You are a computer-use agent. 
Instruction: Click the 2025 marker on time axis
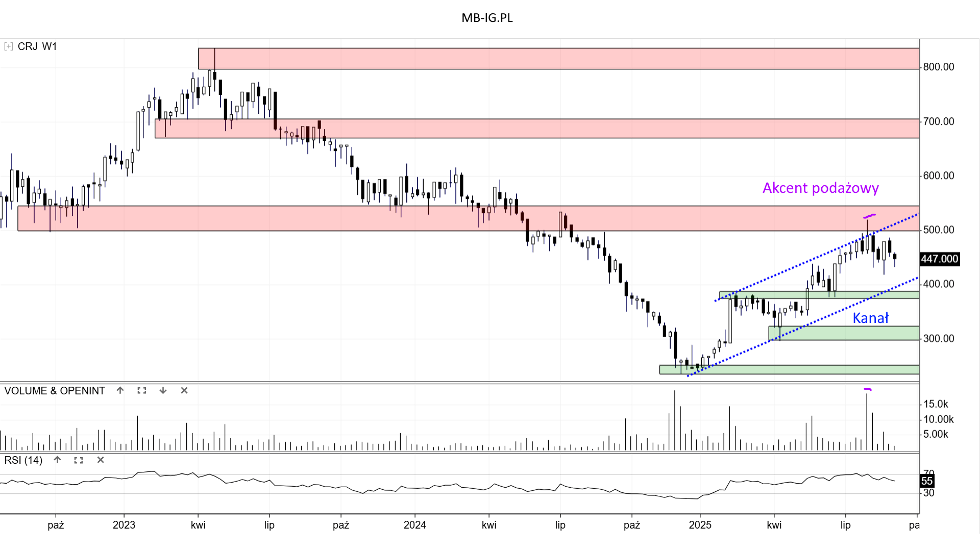coord(700,525)
